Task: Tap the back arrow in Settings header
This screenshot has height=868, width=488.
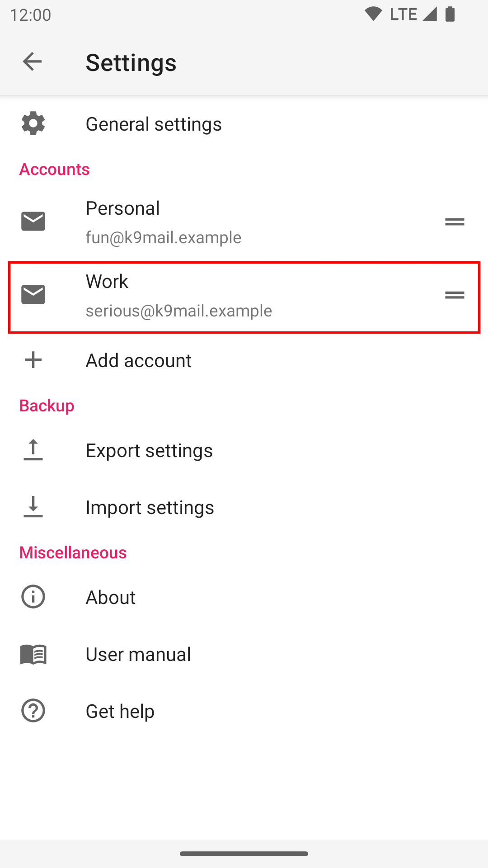Action: pyautogui.click(x=32, y=61)
